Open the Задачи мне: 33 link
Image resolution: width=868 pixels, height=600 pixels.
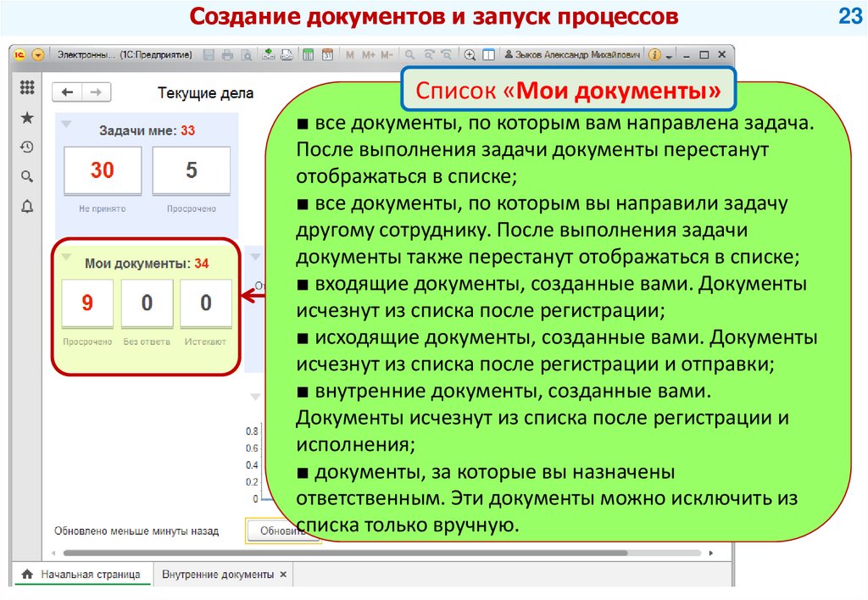click(x=147, y=131)
